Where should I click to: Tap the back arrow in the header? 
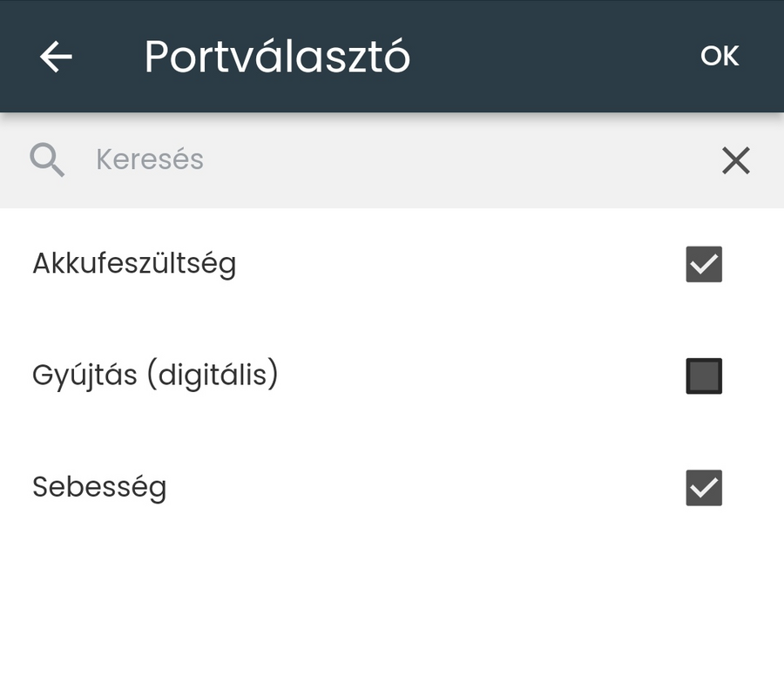(x=54, y=56)
